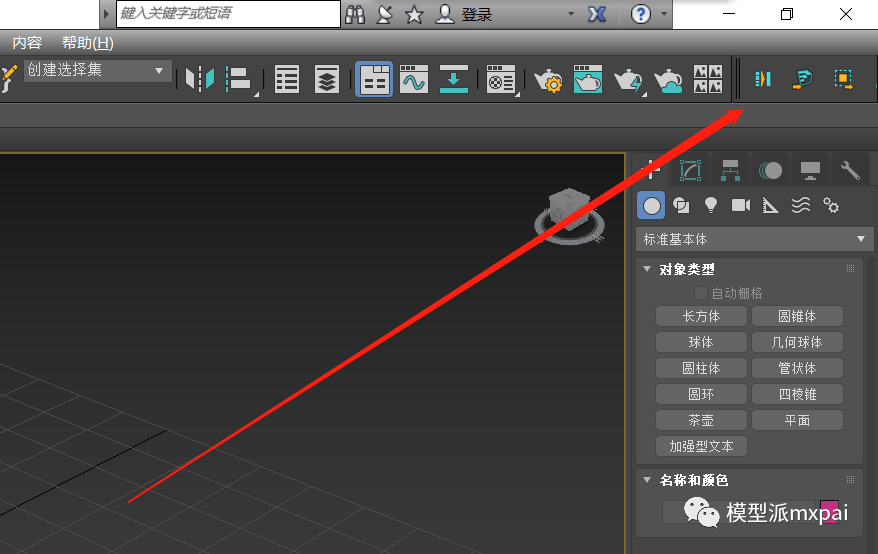Switch to the Create panel tab
This screenshot has width=878, height=554.
pos(650,170)
